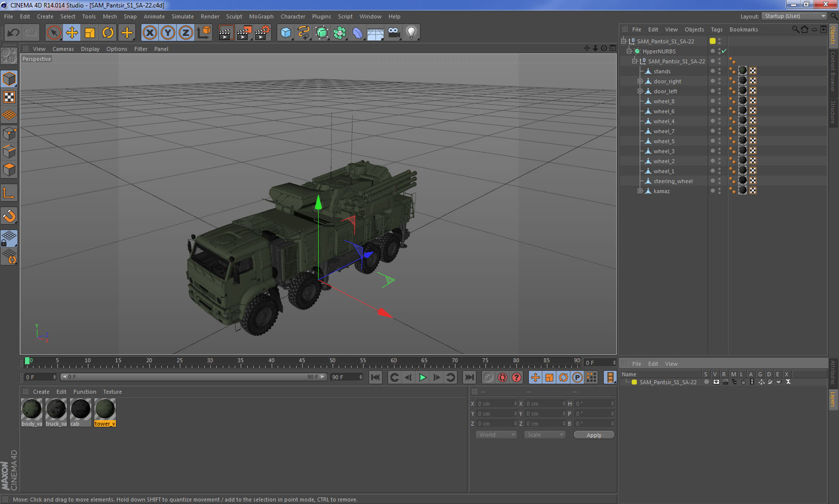Click the Record Active Objects button
The width and height of the screenshot is (839, 504).
click(x=488, y=377)
